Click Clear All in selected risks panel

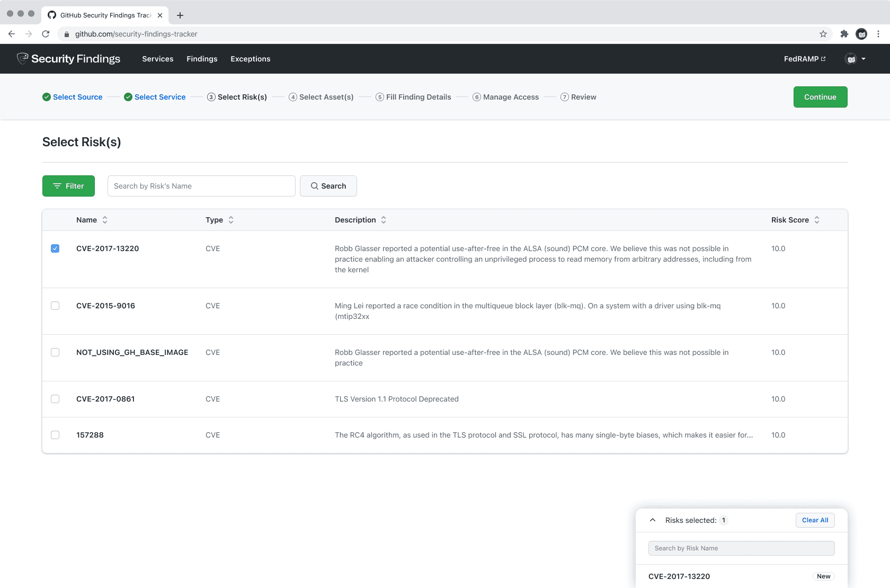(x=815, y=520)
